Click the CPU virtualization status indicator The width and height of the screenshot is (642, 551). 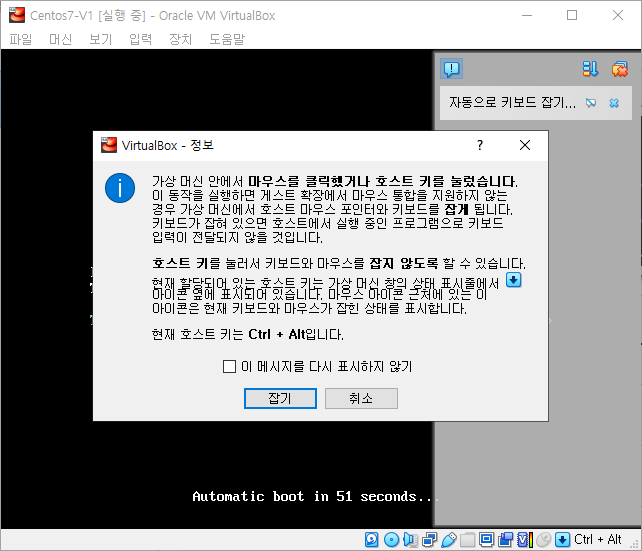pyautogui.click(x=524, y=540)
